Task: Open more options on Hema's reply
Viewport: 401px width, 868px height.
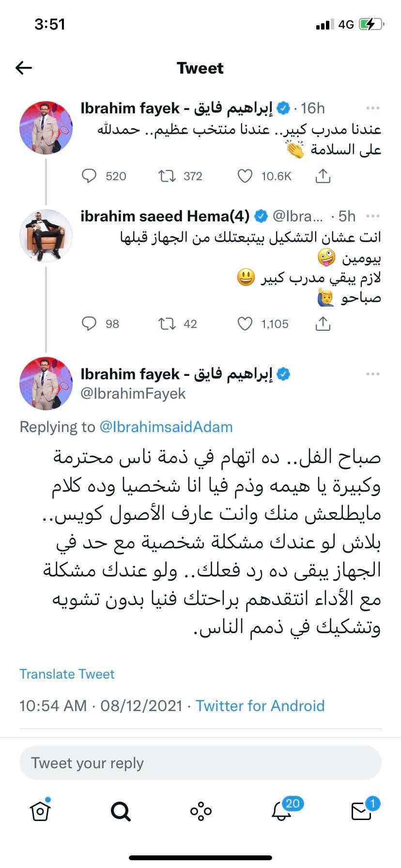Action: point(372,216)
